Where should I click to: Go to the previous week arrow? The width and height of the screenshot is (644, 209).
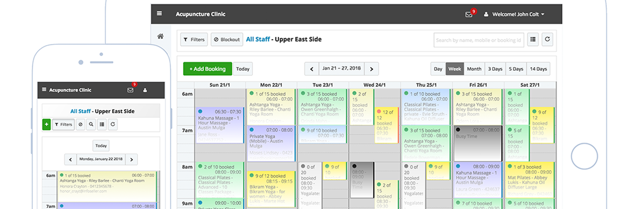click(x=312, y=69)
